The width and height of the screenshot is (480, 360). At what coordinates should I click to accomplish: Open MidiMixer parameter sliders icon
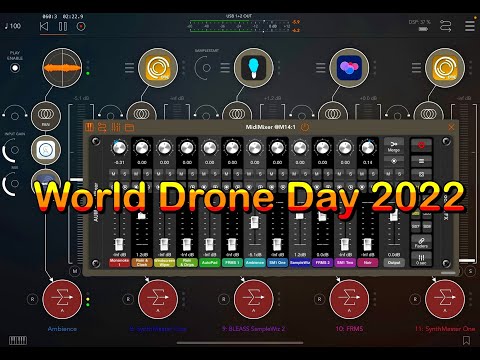[116, 127]
